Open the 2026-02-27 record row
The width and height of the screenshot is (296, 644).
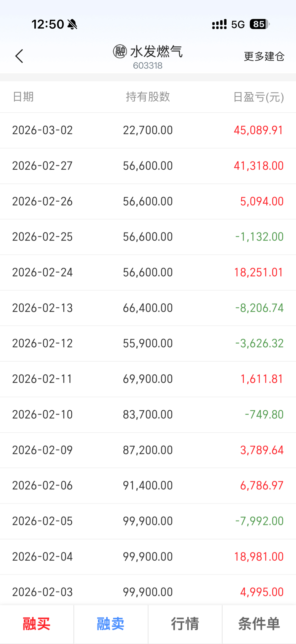148,166
